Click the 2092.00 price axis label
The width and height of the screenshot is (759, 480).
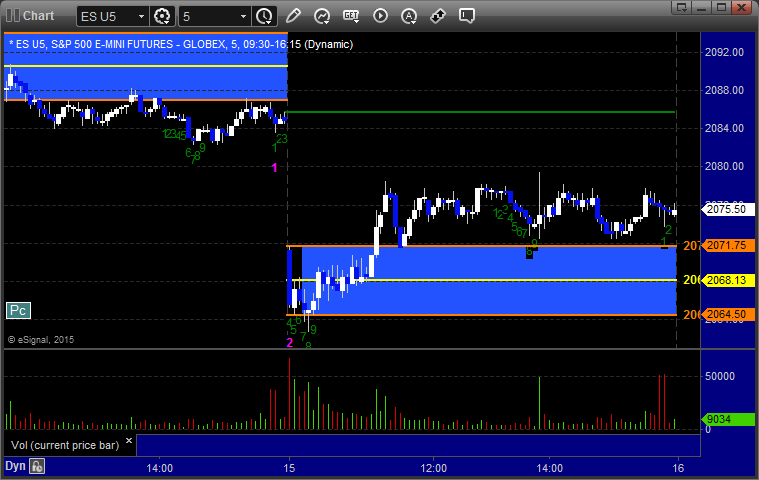pyautogui.click(x=724, y=52)
